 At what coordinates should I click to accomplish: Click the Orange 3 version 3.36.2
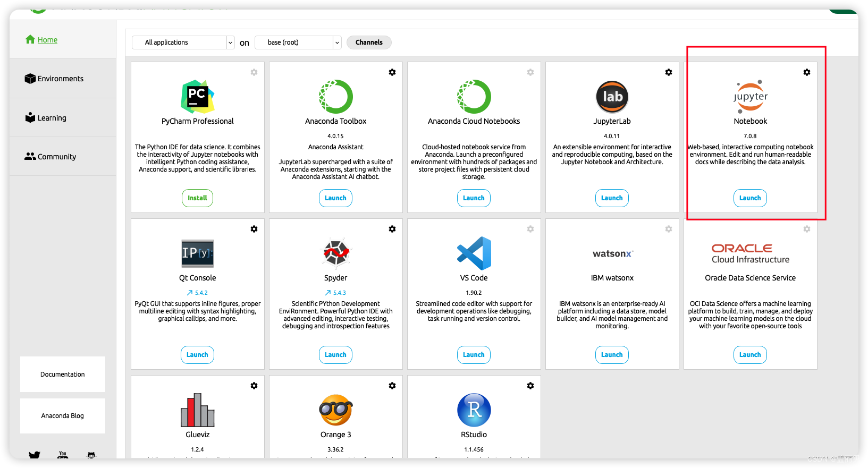[336, 449]
